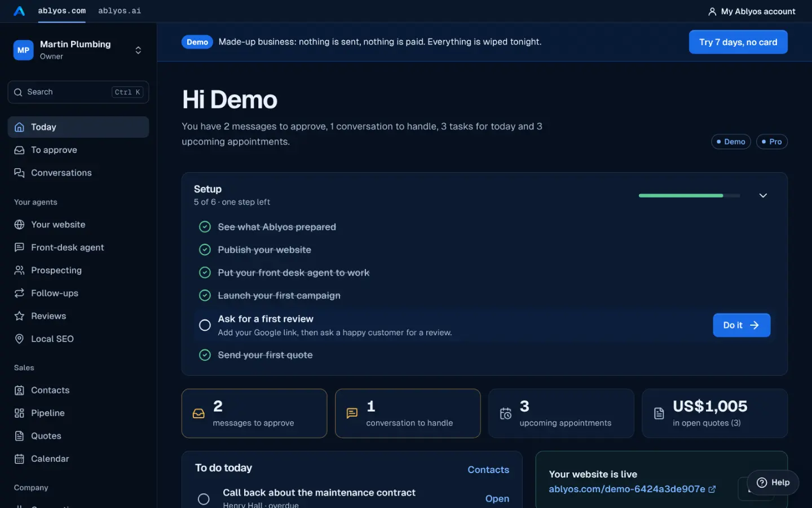The height and width of the screenshot is (508, 812).
Task: Click the Search input field
Action: pos(78,92)
